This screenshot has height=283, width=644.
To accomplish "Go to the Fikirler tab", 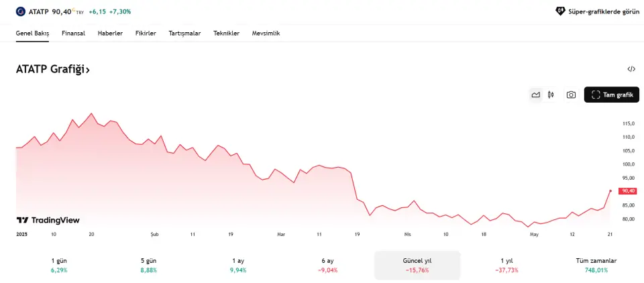I will tap(146, 34).
